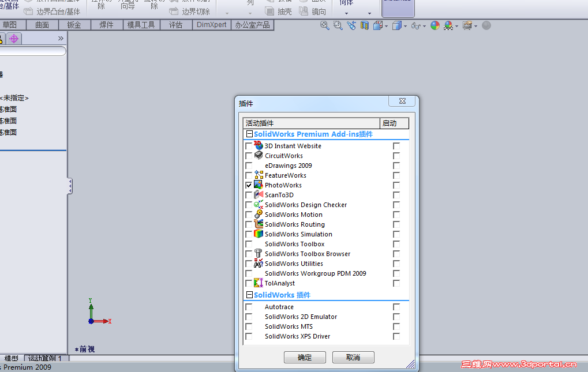Uncheck the PhotoWorks active add-in checkbox

pyautogui.click(x=249, y=185)
